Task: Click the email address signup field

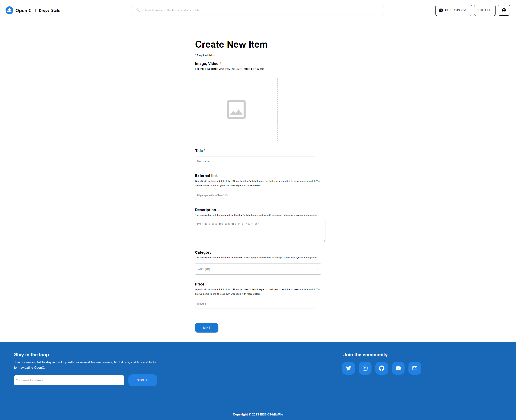Action: [69, 380]
